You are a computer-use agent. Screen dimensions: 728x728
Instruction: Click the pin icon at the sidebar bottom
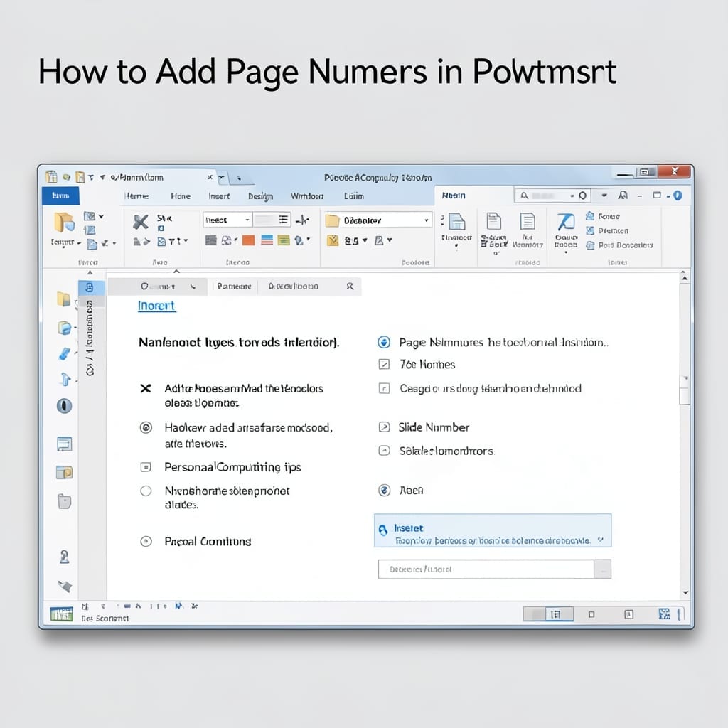click(x=65, y=586)
